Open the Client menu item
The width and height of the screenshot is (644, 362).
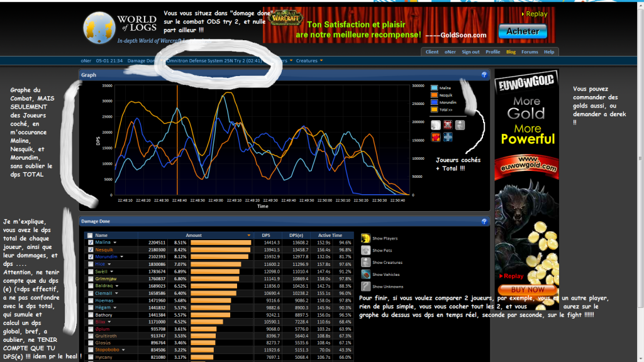[x=431, y=52]
